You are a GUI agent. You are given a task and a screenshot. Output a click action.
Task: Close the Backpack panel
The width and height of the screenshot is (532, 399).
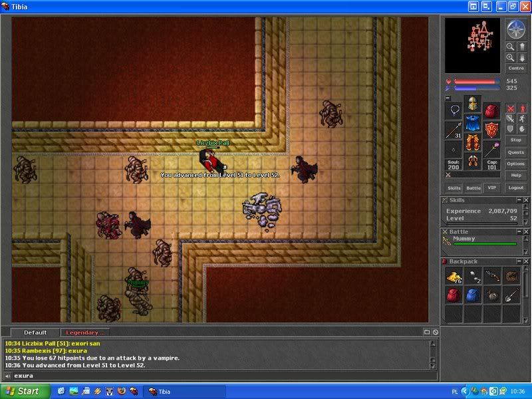(x=526, y=261)
